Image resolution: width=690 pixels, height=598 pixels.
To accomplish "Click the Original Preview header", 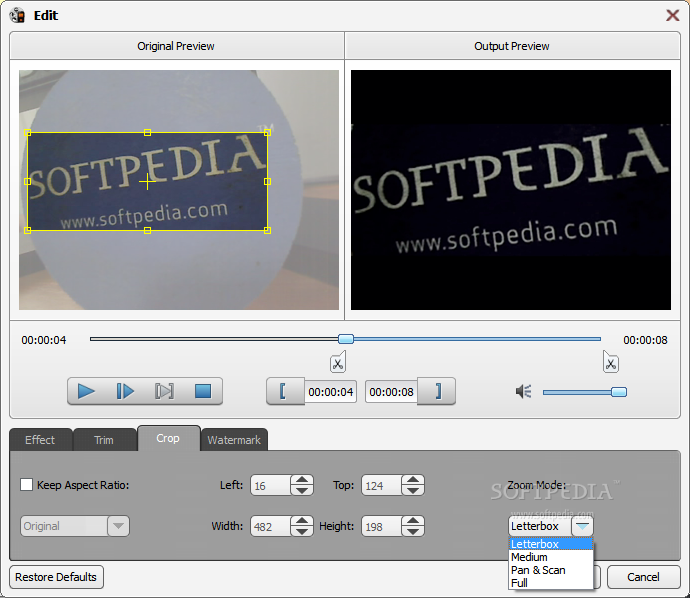I will tap(176, 46).
